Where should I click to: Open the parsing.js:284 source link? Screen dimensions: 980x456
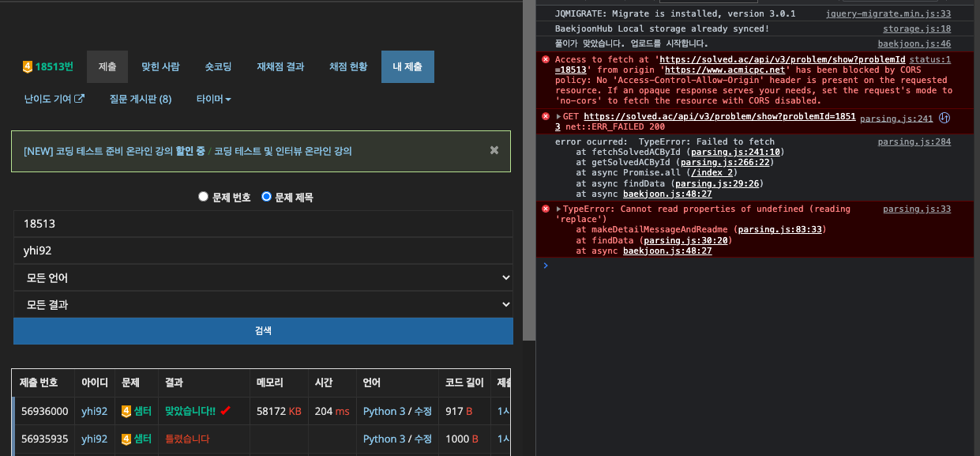(914, 142)
